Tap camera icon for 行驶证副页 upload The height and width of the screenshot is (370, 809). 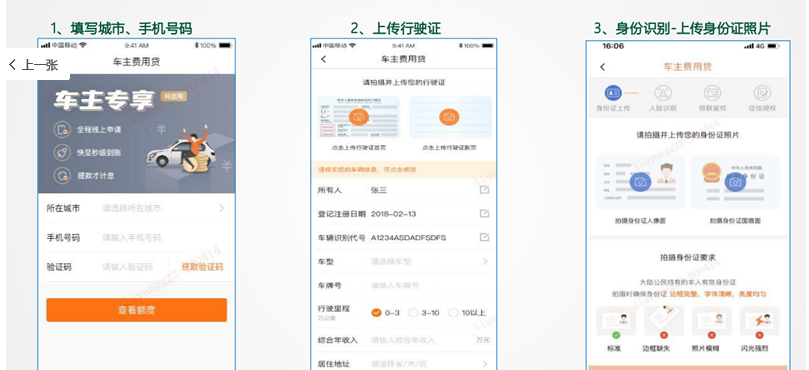tap(449, 117)
